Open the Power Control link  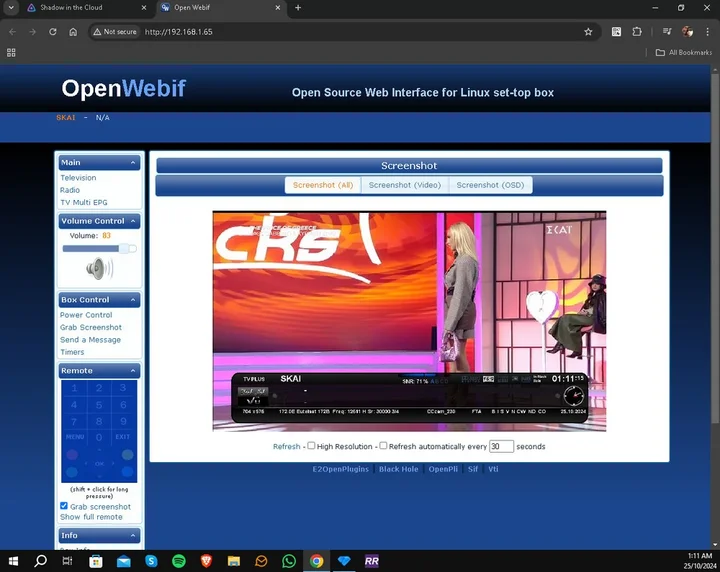click(x=86, y=315)
